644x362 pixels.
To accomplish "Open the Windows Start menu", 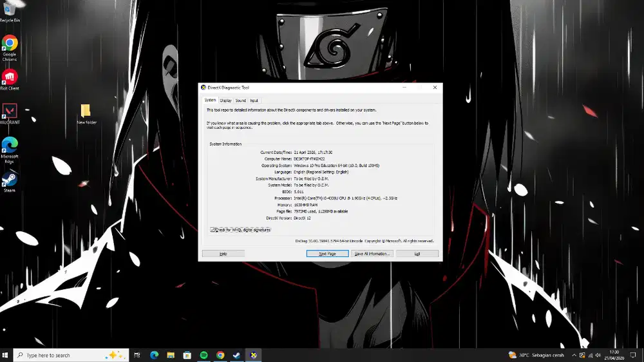I will pyautogui.click(x=5, y=355).
